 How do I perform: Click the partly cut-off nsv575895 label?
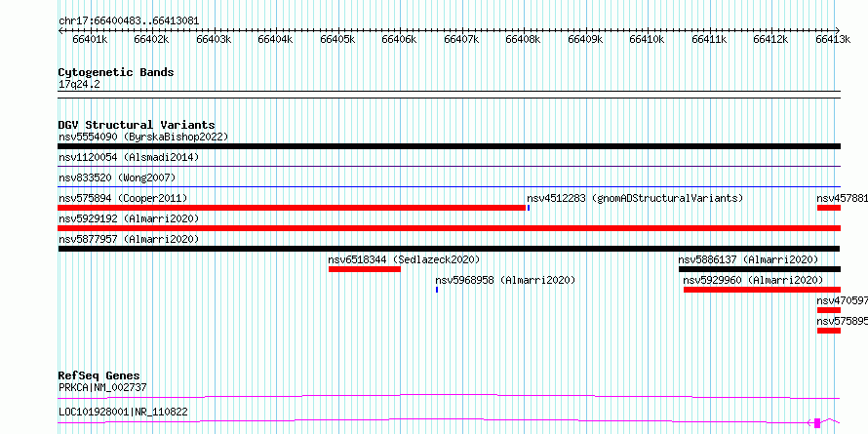(843, 321)
